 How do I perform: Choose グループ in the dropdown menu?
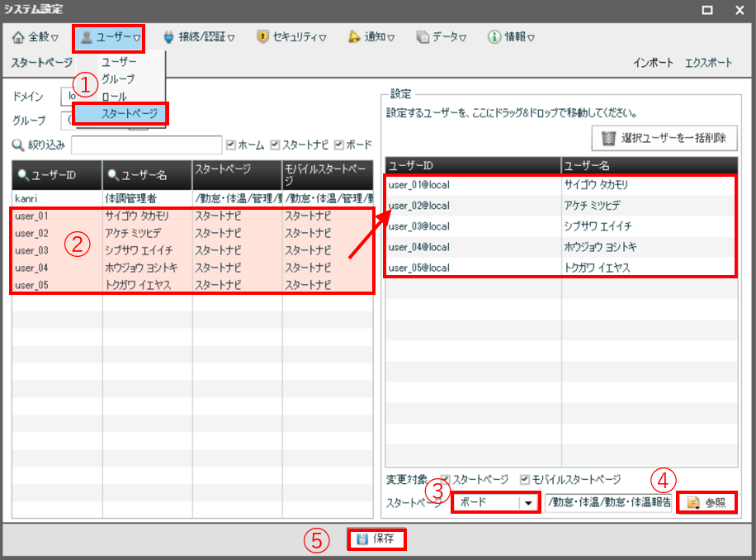point(118,78)
